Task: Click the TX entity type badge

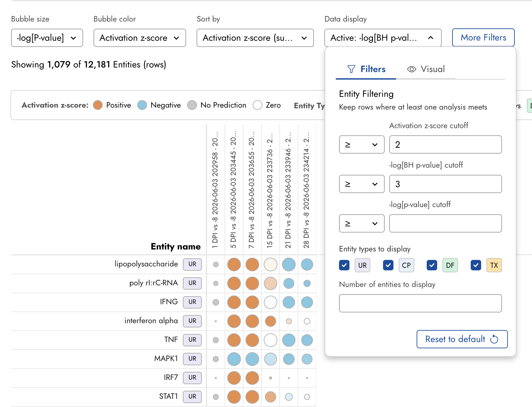Action: [494, 265]
